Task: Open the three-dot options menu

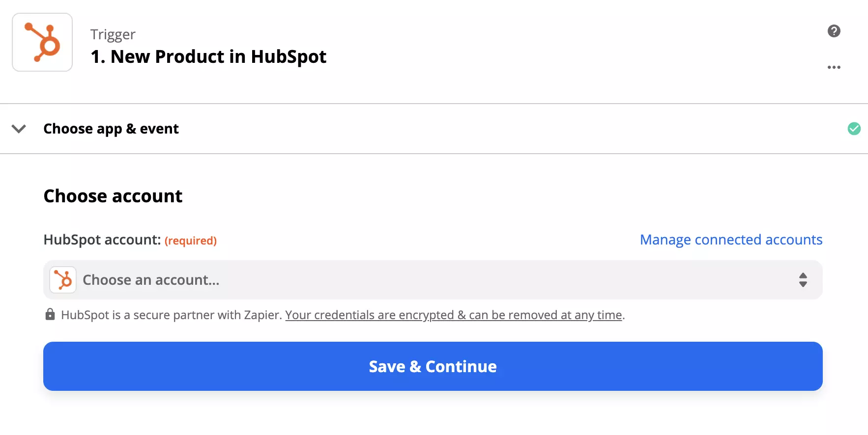Action: point(834,67)
